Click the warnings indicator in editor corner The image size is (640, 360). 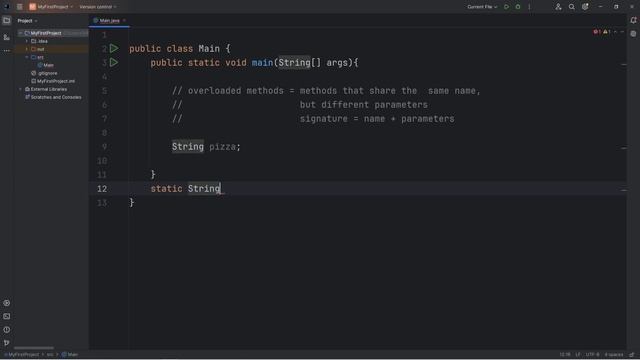tap(607, 32)
